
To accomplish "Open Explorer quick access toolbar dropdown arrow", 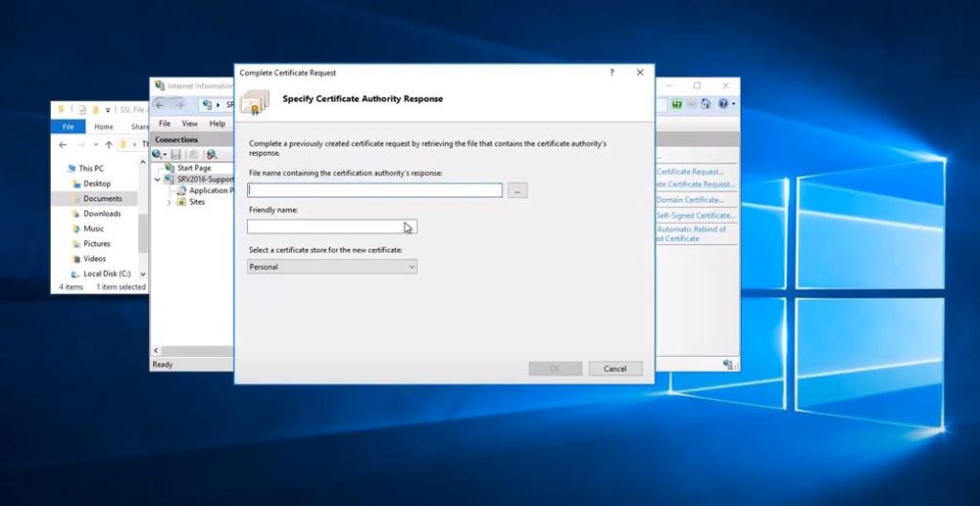I will point(107,110).
